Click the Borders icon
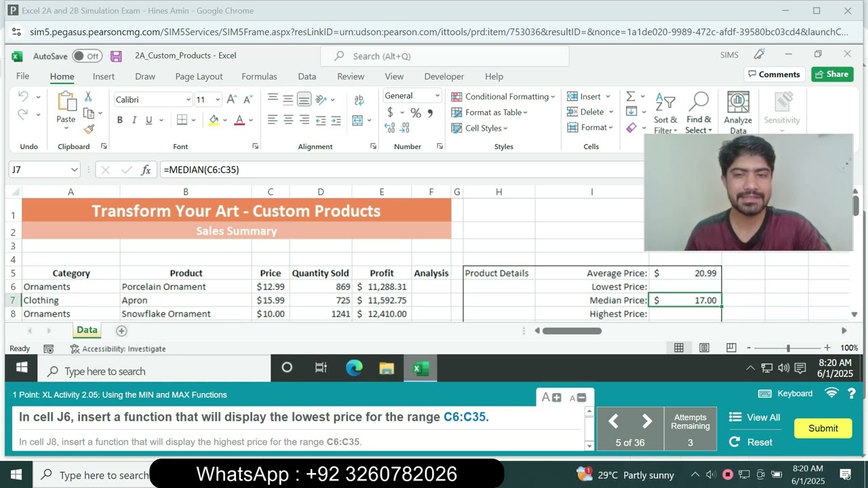 [x=182, y=120]
